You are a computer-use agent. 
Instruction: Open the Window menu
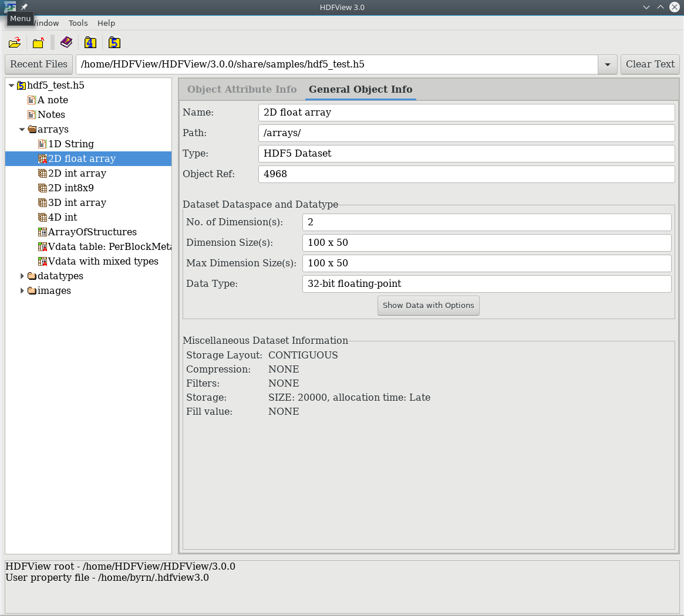coord(46,23)
